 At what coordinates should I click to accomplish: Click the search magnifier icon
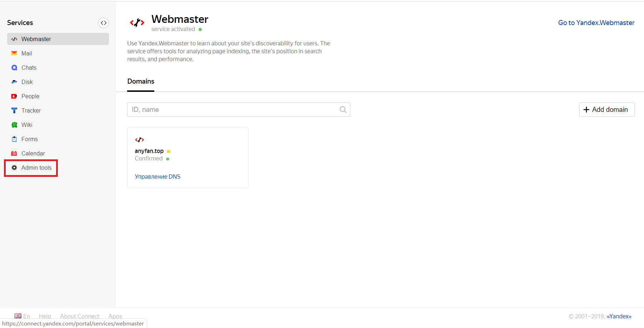click(x=343, y=110)
